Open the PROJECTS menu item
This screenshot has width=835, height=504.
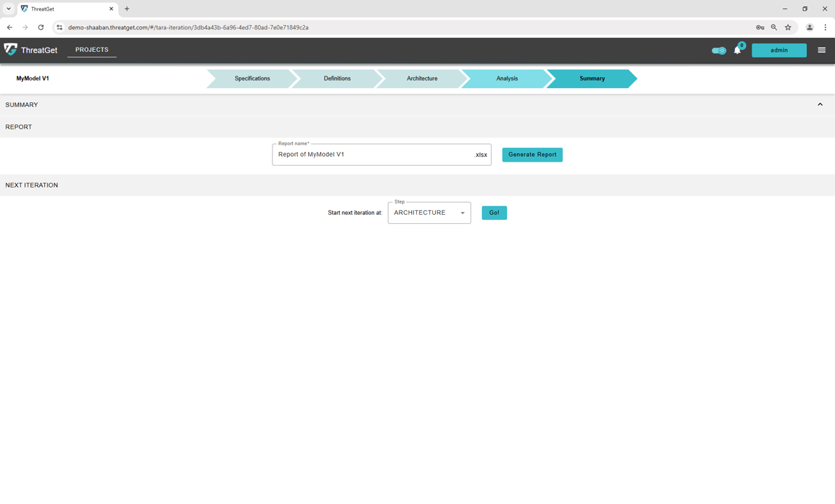(x=92, y=50)
